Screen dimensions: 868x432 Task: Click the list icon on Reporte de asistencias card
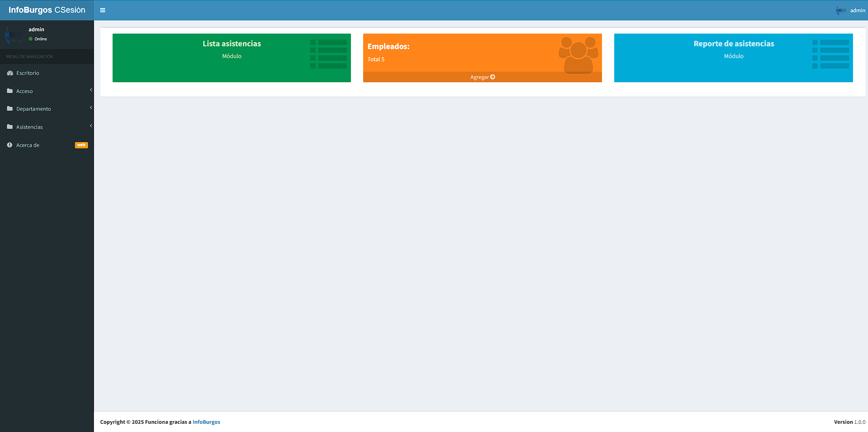pyautogui.click(x=831, y=54)
